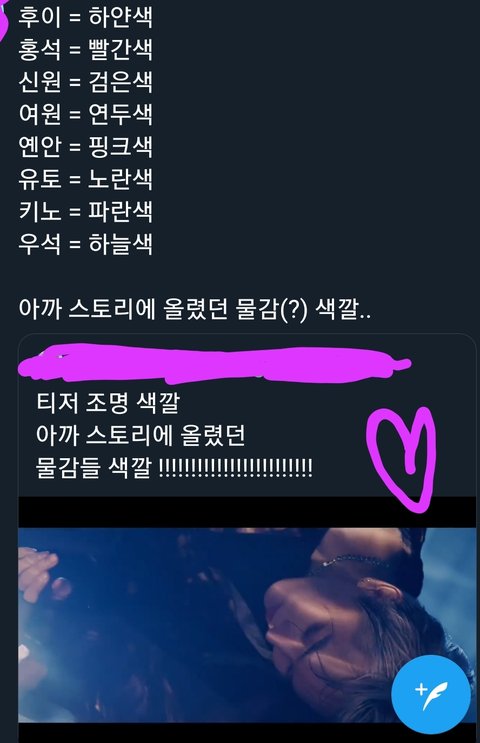Screen dimensions: 480x743
Task: Select the line '신원 = 검은색'
Action: click(85, 82)
